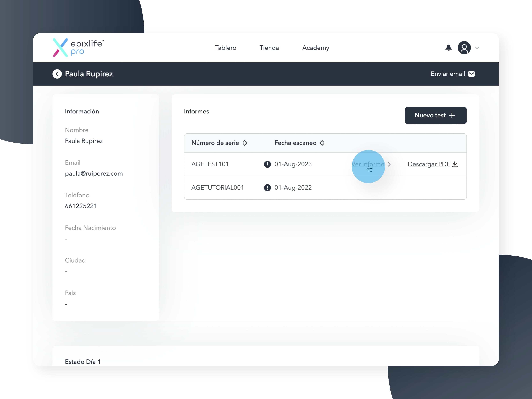
Task: Open the Tablero menu item
Action: pos(226,48)
